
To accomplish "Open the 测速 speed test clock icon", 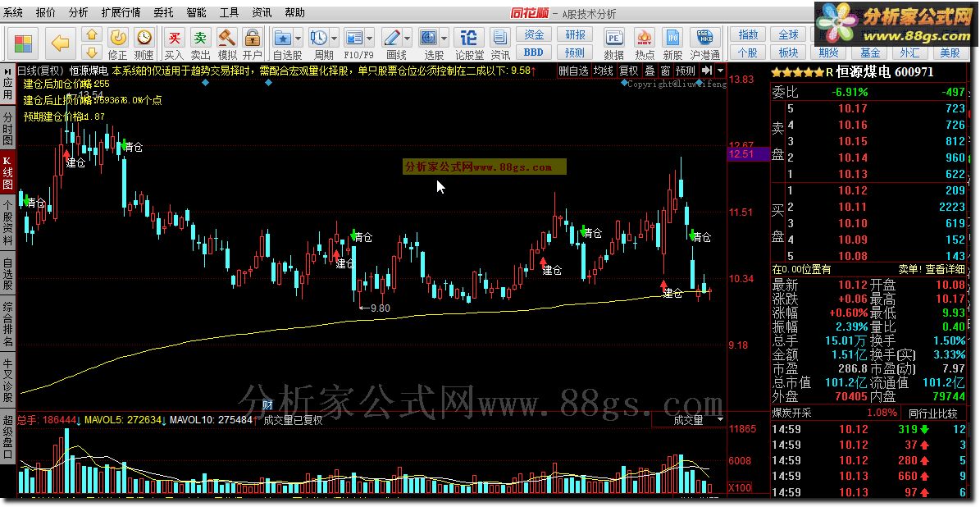I will point(144,43).
